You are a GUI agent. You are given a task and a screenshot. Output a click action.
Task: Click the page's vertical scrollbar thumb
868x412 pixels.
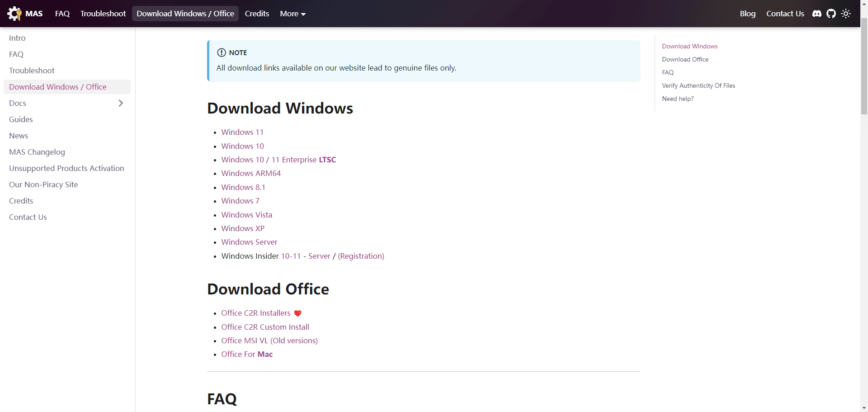[x=864, y=68]
